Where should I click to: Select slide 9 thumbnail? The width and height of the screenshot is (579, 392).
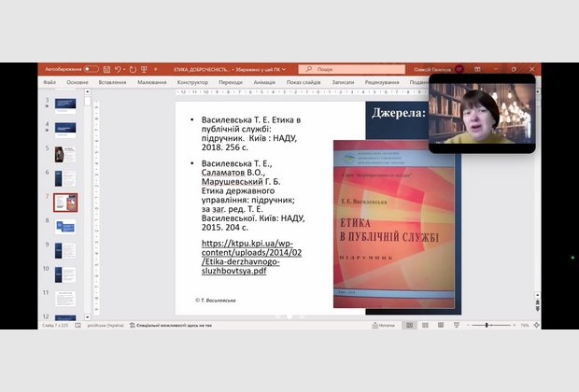tap(65, 251)
